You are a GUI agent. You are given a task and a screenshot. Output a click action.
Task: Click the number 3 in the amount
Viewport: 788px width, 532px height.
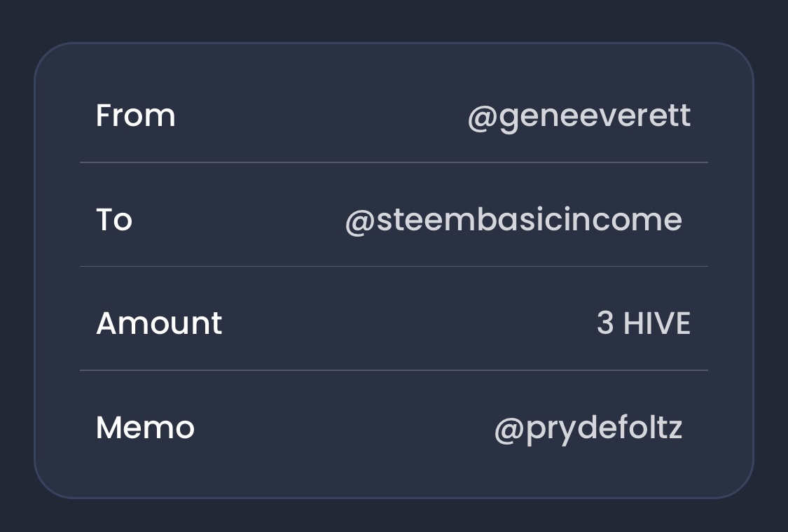click(x=605, y=323)
